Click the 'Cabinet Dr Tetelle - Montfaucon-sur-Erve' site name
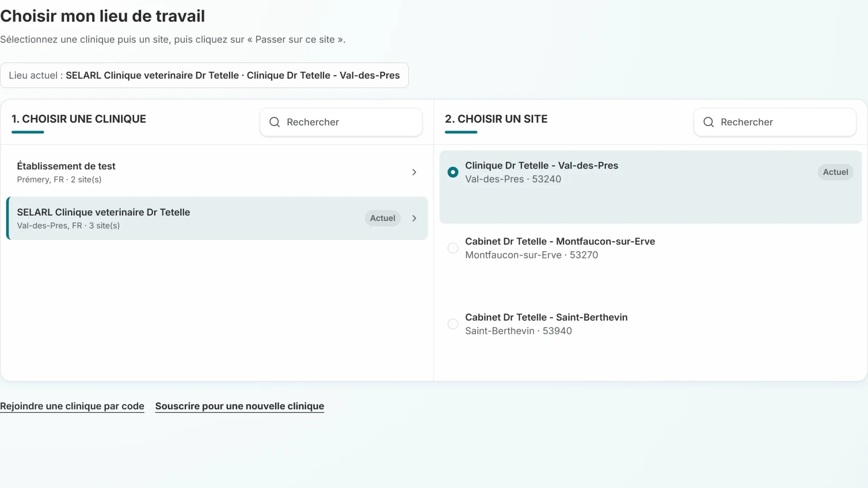868x488 pixels. click(x=560, y=241)
